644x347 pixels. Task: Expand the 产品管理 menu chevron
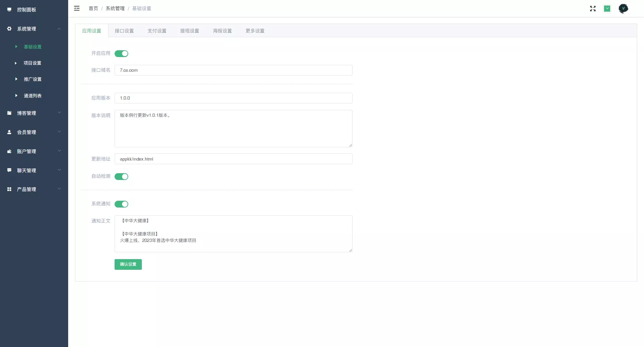pyautogui.click(x=59, y=189)
